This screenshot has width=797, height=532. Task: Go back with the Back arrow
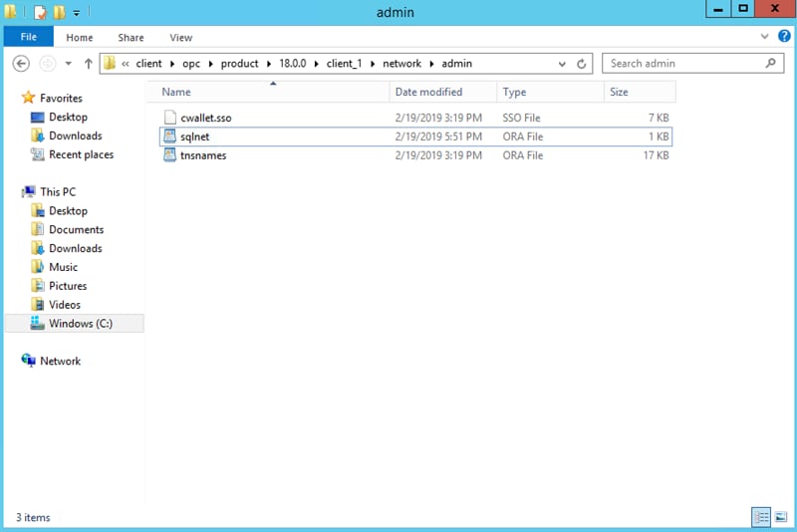[21, 64]
